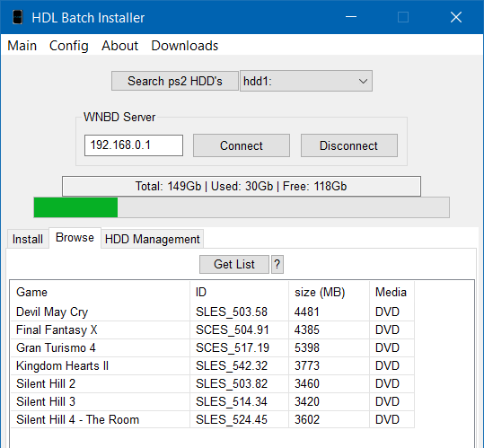Image resolution: width=484 pixels, height=448 pixels.
Task: Select the Silent Hill 2 row
Action: point(212,383)
